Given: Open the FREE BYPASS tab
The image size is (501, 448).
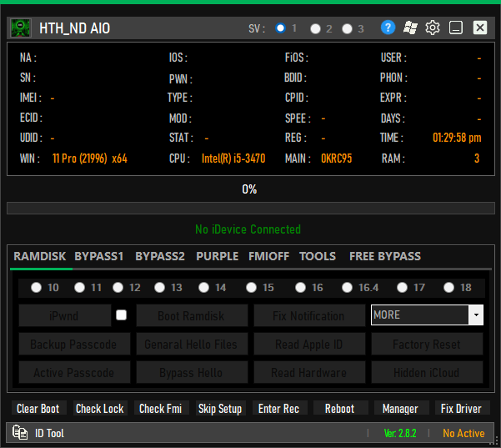Looking at the screenshot, I should (385, 256).
